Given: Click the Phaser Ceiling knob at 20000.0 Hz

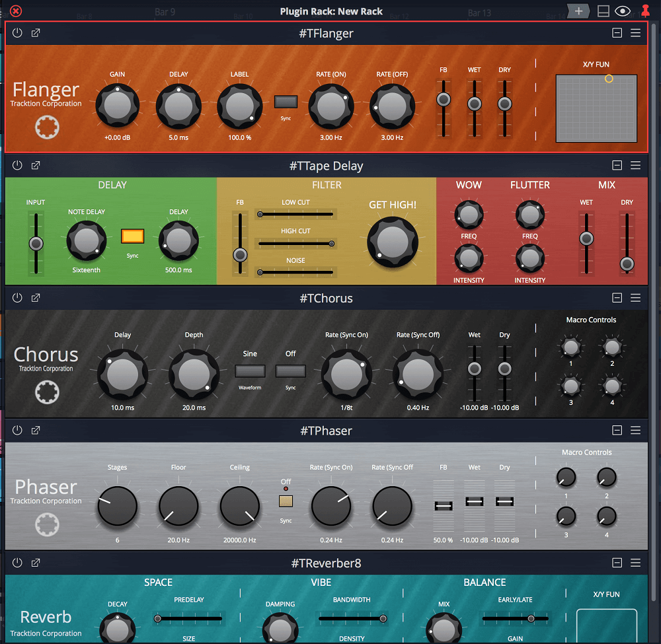Looking at the screenshot, I should 239,506.
